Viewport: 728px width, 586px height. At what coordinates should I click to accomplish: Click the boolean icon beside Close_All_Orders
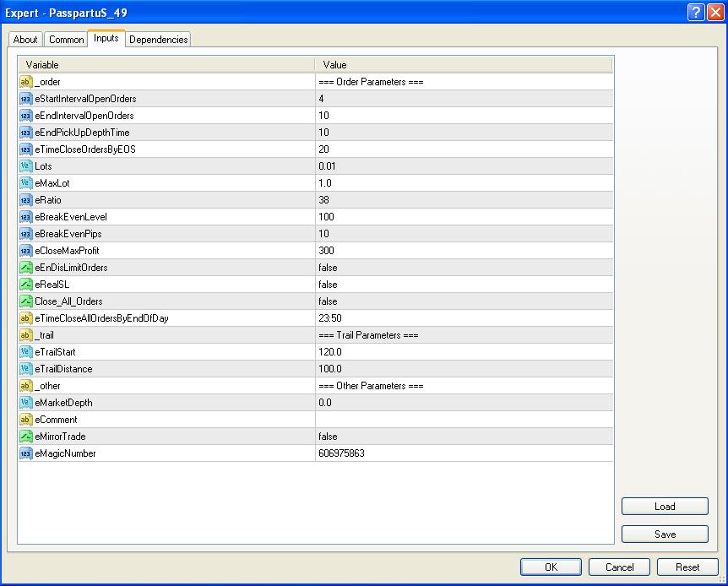coord(25,301)
